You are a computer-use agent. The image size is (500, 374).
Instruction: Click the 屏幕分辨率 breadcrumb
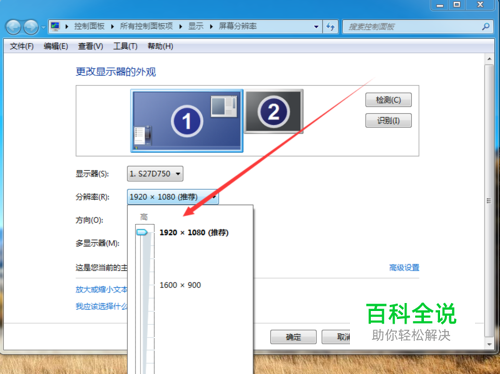coord(237,26)
